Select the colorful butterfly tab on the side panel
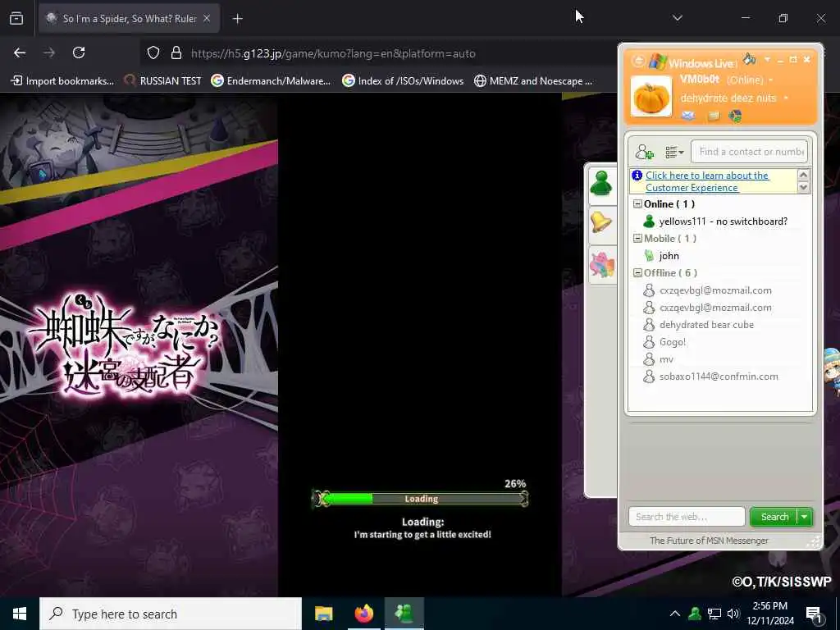840x630 pixels. (x=601, y=265)
